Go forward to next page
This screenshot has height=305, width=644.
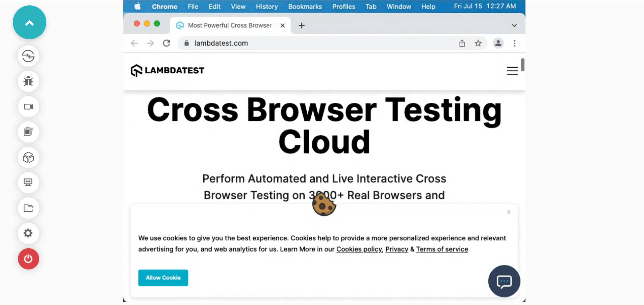click(x=150, y=43)
